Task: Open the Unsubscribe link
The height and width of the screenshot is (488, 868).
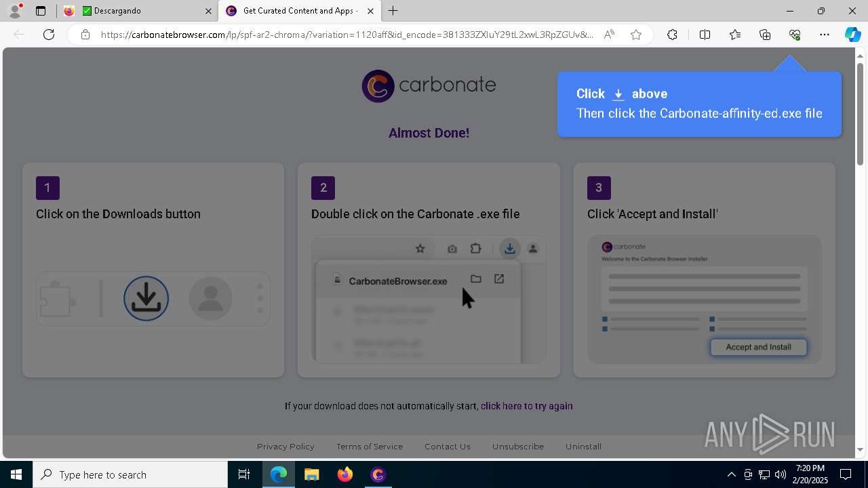Action: [x=518, y=446]
